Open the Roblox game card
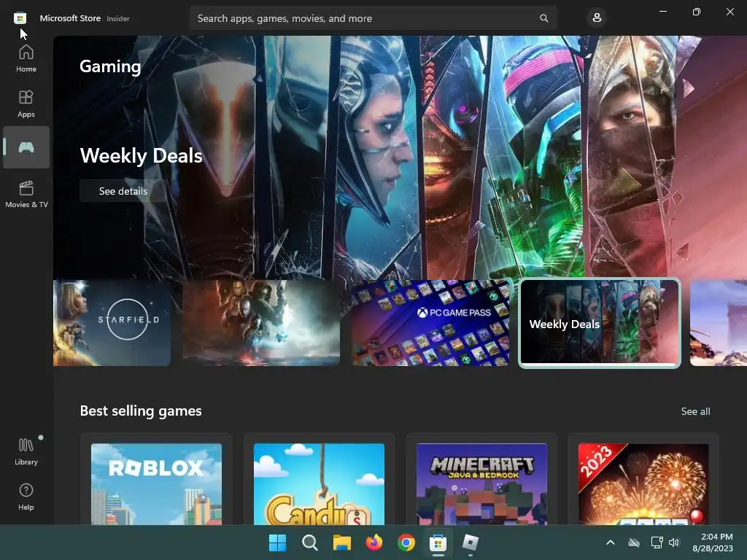 (156, 480)
